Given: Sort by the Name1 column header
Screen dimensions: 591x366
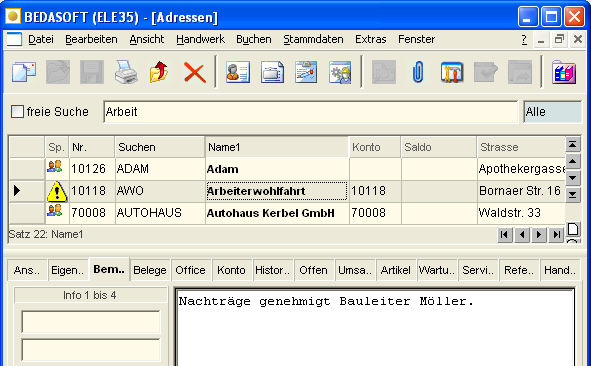Looking at the screenshot, I should click(x=277, y=147).
